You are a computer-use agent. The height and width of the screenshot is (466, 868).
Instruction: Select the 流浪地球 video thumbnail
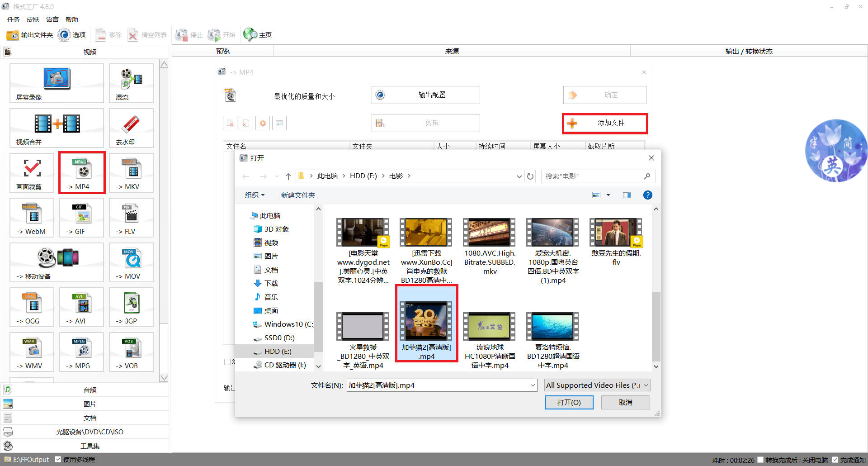490,327
